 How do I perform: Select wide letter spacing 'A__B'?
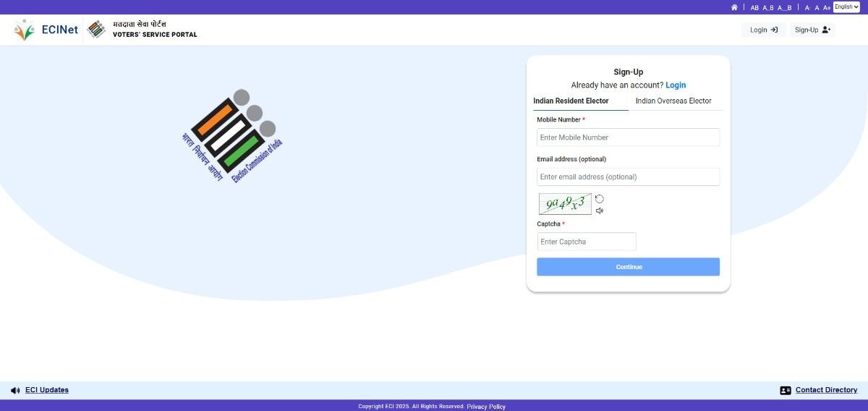pyautogui.click(x=784, y=7)
